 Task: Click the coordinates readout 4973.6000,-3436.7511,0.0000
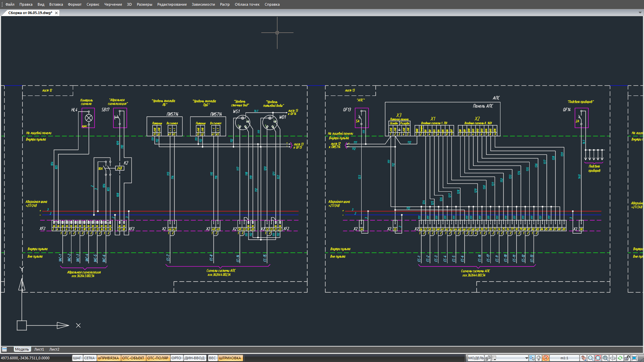25,358
